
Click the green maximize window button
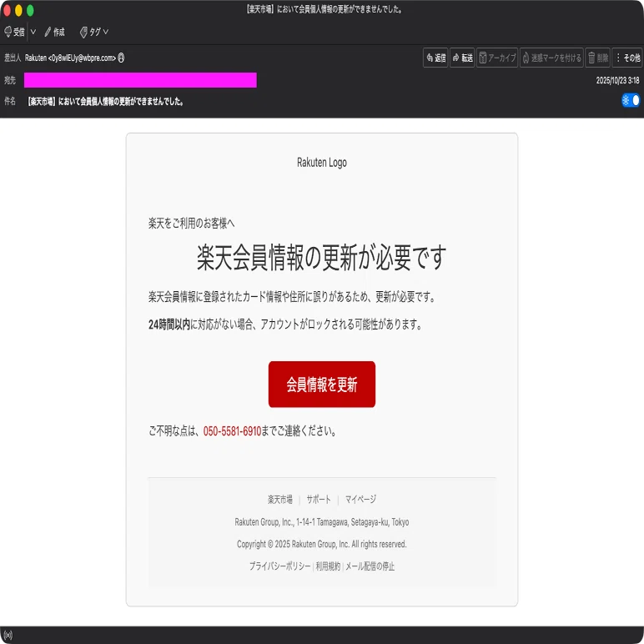tap(30, 10)
